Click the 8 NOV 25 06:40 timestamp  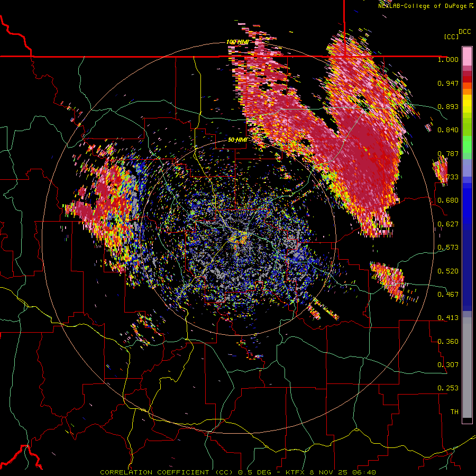pos(343,472)
